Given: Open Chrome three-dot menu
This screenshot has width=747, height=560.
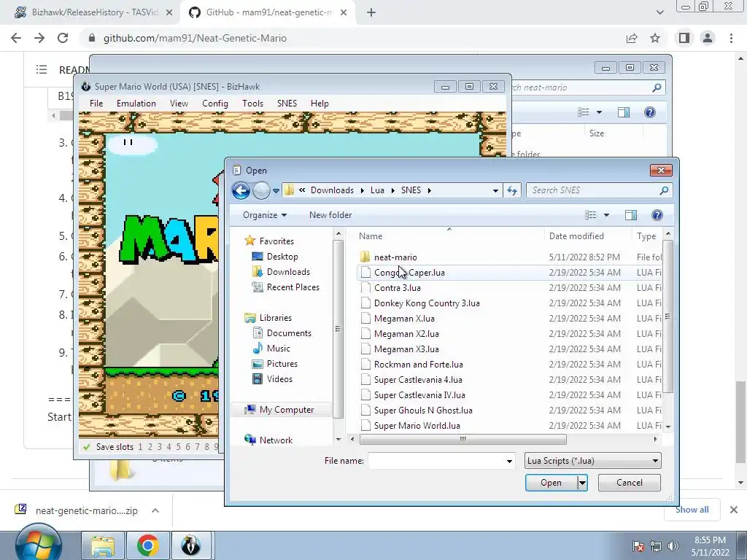Looking at the screenshot, I should point(731,38).
